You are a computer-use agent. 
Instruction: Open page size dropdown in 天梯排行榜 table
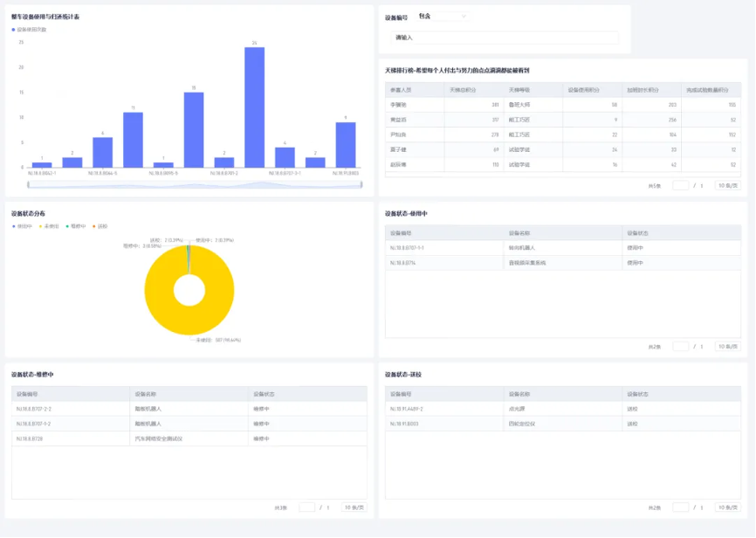pos(726,185)
